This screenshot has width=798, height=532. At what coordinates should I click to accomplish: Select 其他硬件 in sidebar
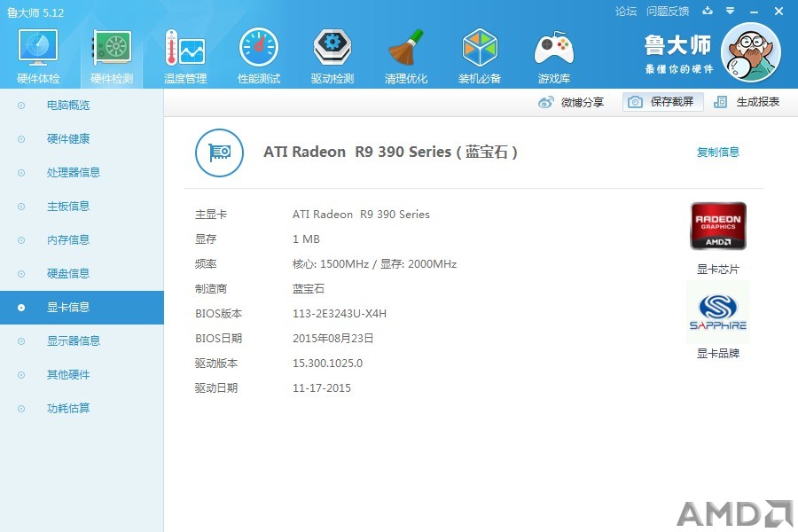tap(82, 375)
